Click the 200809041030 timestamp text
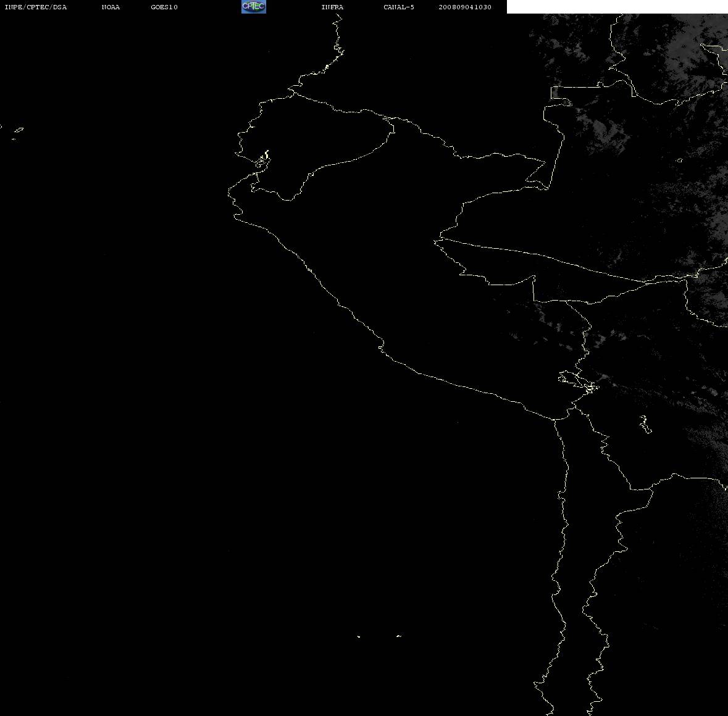728x716 pixels. coord(465,7)
